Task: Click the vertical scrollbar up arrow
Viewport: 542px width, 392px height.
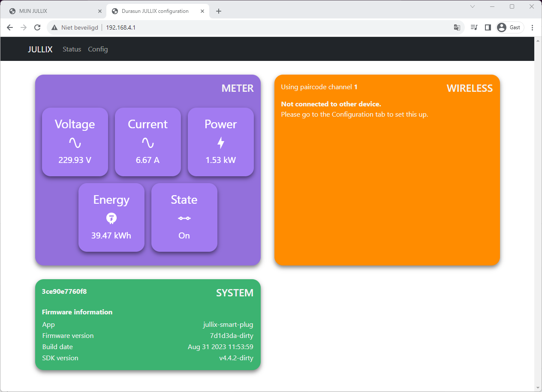Action: click(x=538, y=40)
